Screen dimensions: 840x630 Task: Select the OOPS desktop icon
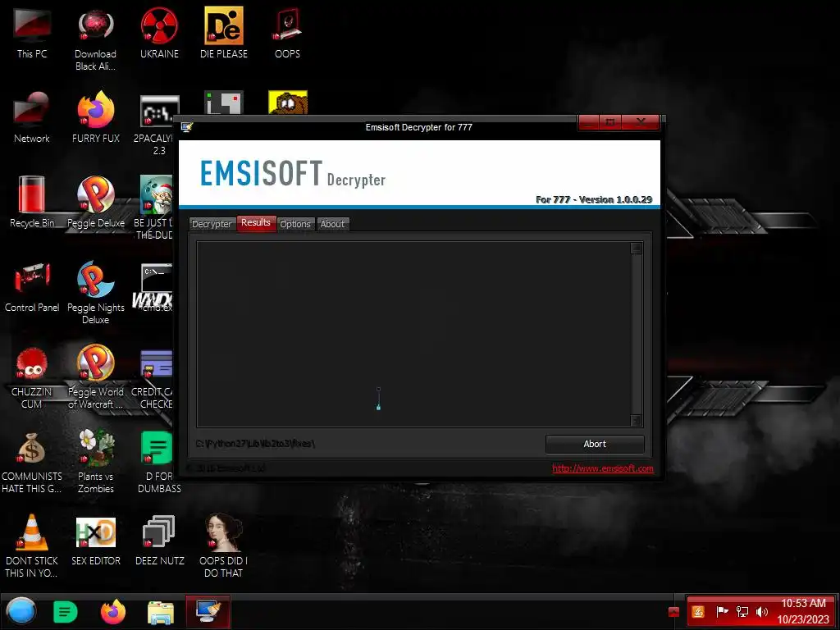click(x=287, y=33)
